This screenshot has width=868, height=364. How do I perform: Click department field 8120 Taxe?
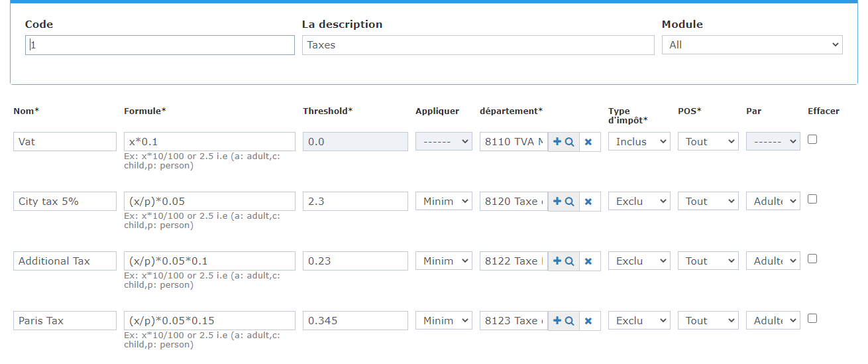(514, 202)
